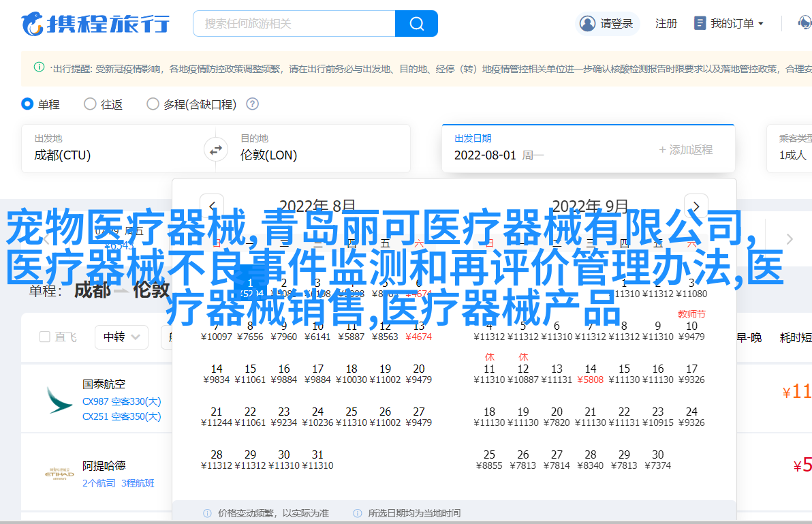
Task: Swap departure and destination cities
Action: (216, 149)
